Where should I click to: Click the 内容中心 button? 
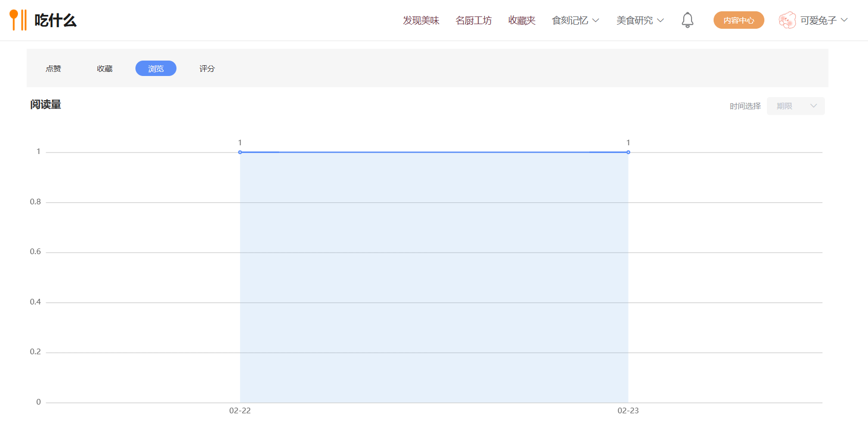(739, 20)
